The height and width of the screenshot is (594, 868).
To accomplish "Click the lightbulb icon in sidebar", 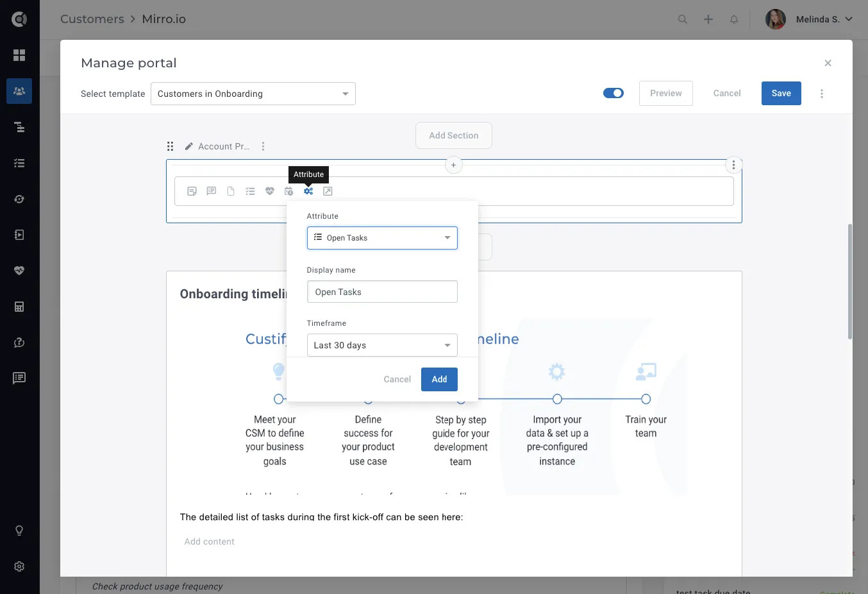I will click(19, 530).
